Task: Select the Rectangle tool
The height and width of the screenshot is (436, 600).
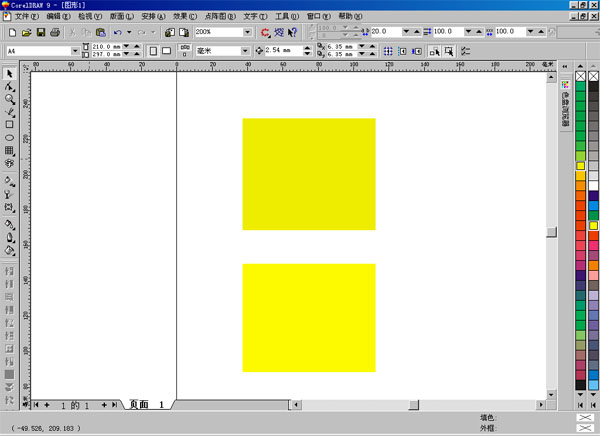Action: pos(10,124)
